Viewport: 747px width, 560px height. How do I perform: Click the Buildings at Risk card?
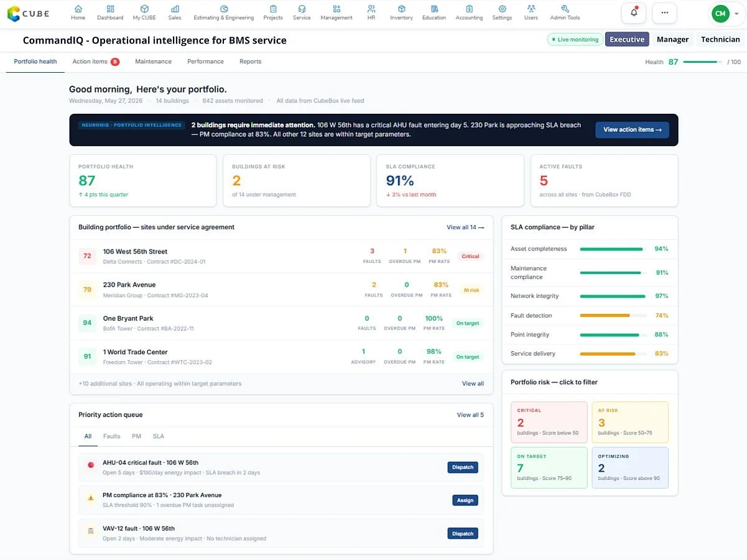pyautogui.click(x=297, y=181)
